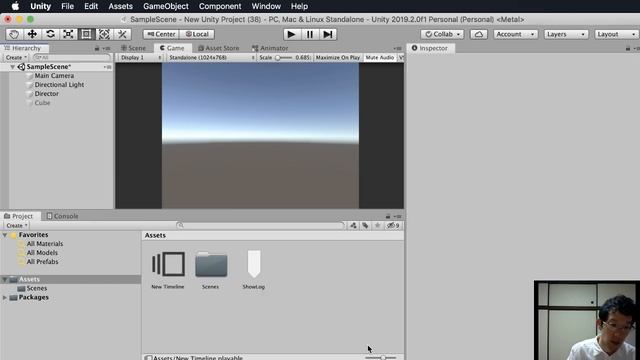
Task: Lock the Inspector panel
Action: click(628, 48)
